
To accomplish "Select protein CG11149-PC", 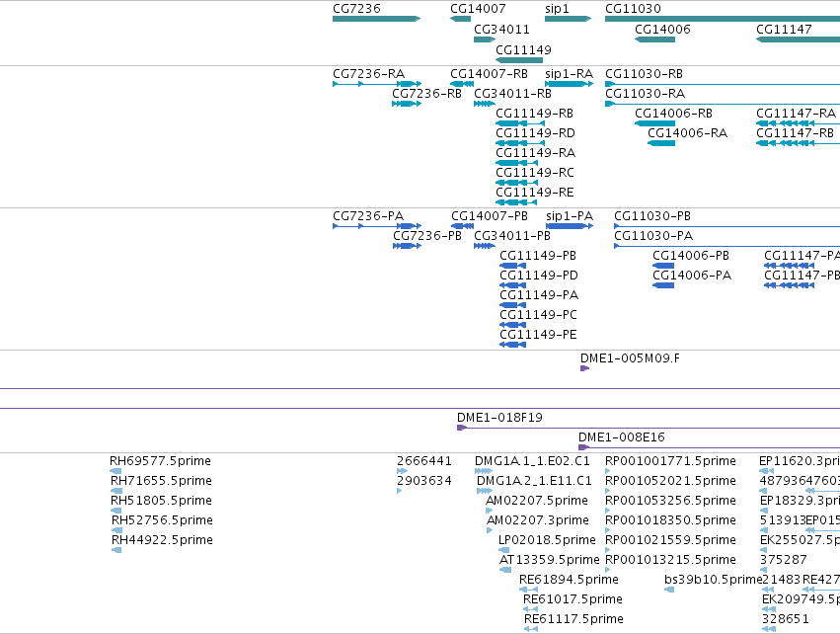I will pos(538,316).
